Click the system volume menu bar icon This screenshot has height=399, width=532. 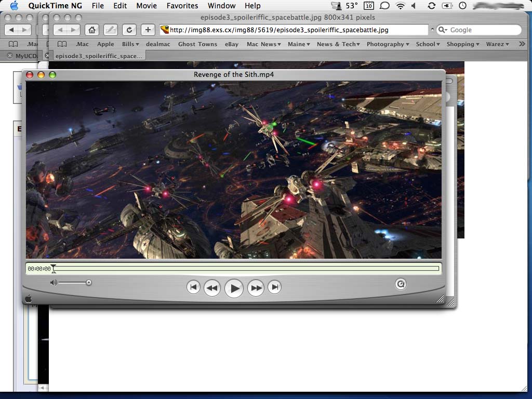point(414,5)
